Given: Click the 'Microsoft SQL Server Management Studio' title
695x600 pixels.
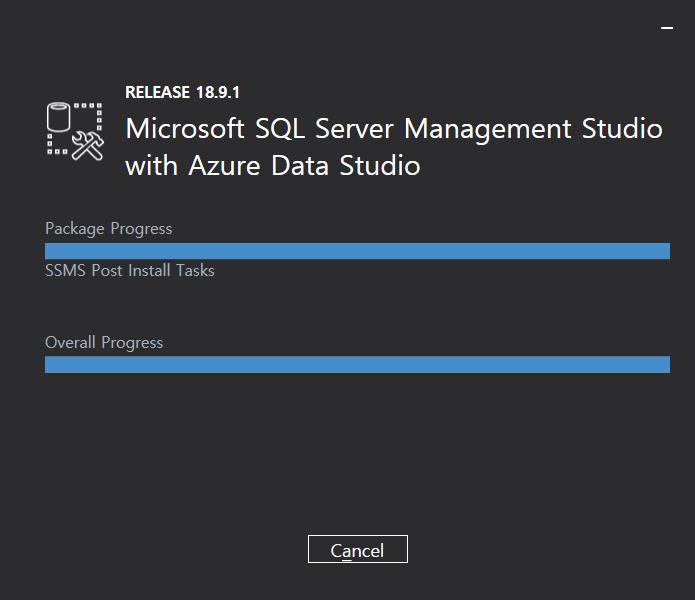Looking at the screenshot, I should (394, 129).
